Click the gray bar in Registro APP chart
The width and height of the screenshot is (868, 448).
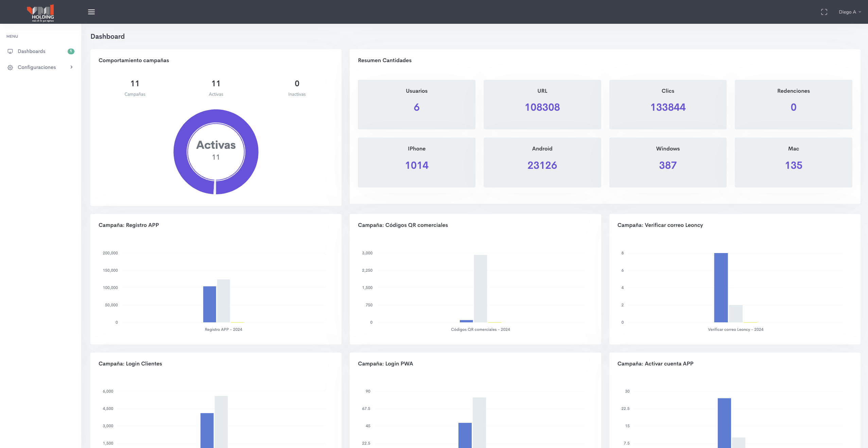pyautogui.click(x=223, y=301)
